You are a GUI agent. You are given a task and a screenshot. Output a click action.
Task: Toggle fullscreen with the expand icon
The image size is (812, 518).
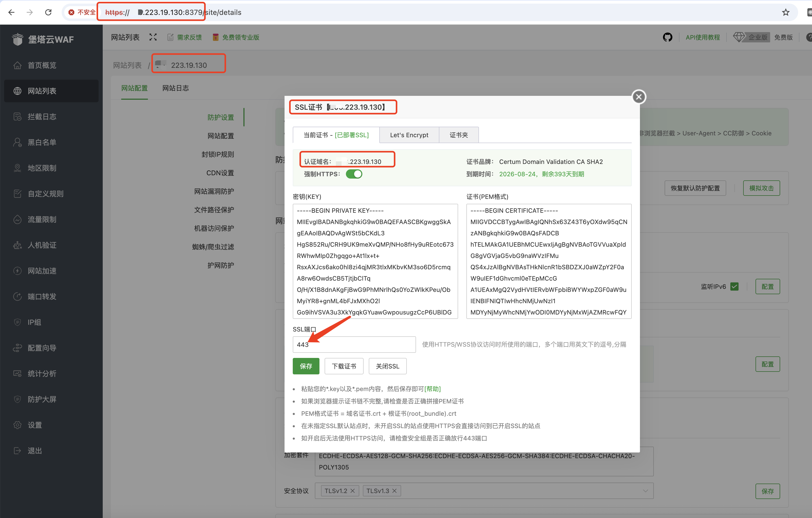click(153, 37)
